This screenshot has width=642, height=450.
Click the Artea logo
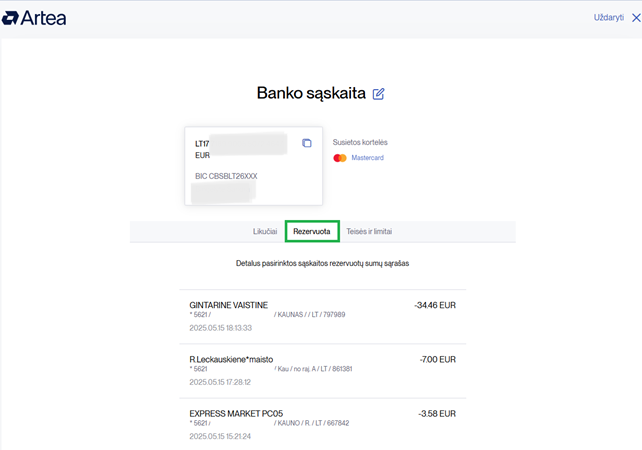tap(34, 18)
